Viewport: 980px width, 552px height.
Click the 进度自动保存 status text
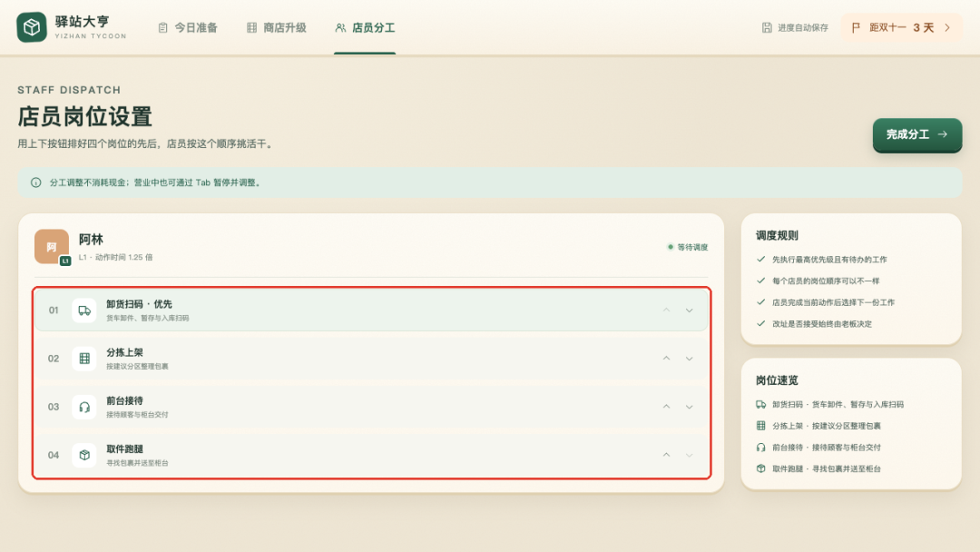coord(803,27)
